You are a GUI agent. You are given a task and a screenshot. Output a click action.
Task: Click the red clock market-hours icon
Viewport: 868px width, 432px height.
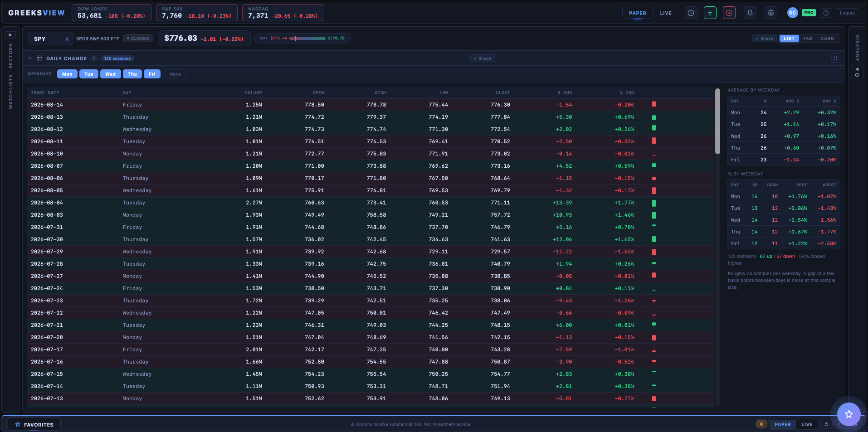[x=729, y=13]
